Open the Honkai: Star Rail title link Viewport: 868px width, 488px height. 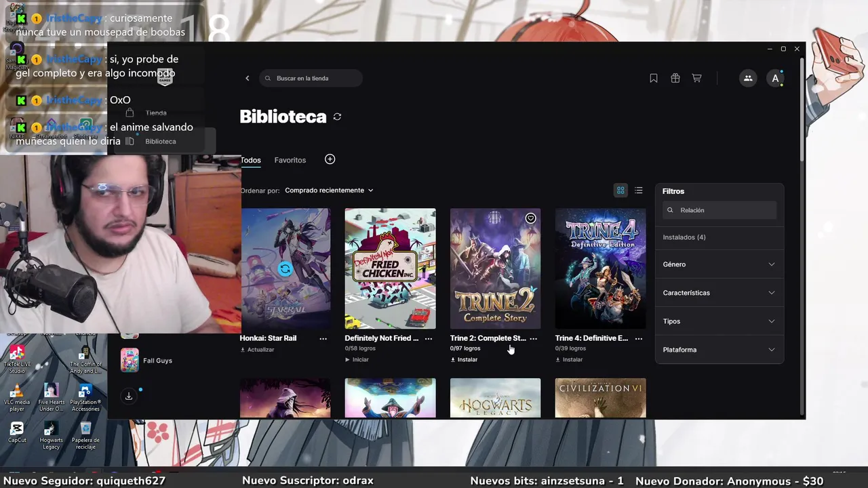click(x=268, y=338)
